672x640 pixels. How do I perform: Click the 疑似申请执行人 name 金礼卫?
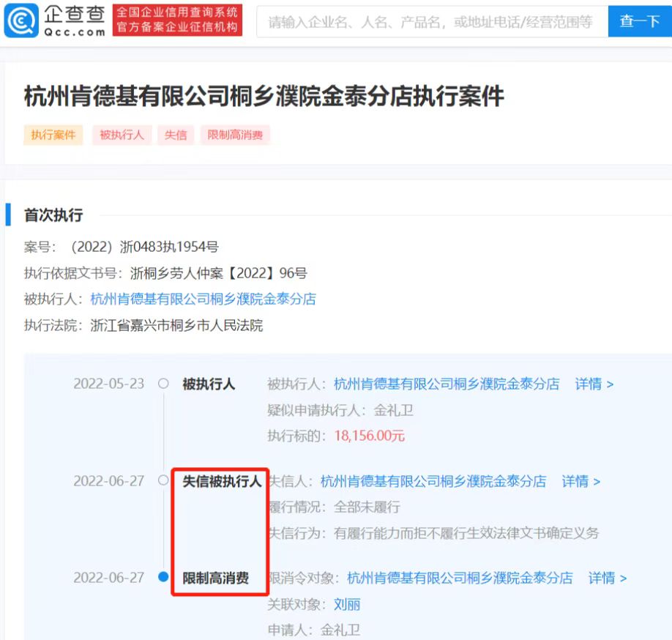393,410
